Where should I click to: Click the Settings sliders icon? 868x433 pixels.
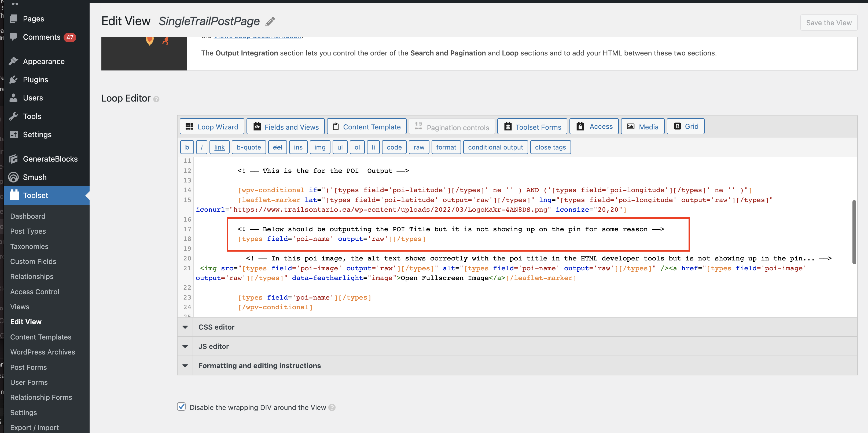click(13, 134)
